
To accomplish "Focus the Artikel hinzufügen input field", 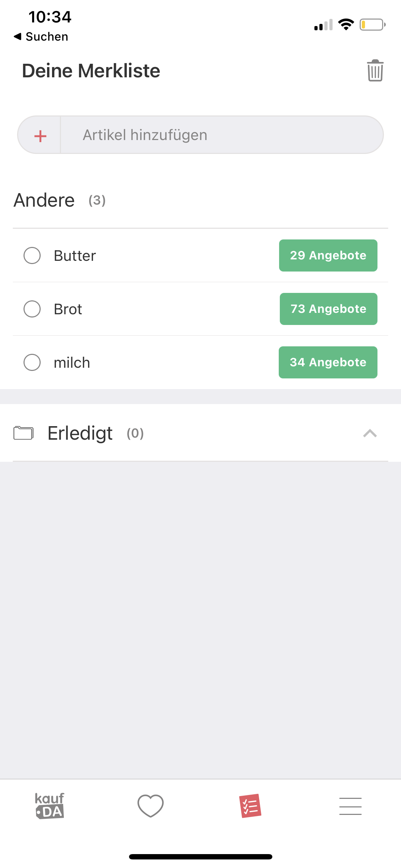I will (222, 135).
